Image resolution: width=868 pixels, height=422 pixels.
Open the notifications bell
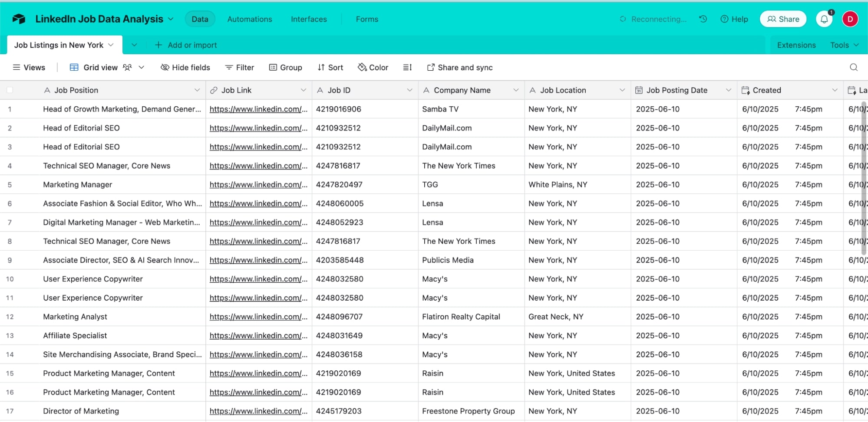click(824, 19)
